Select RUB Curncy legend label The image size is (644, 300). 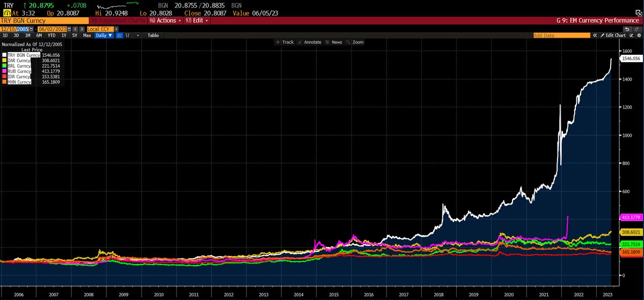coord(19,71)
